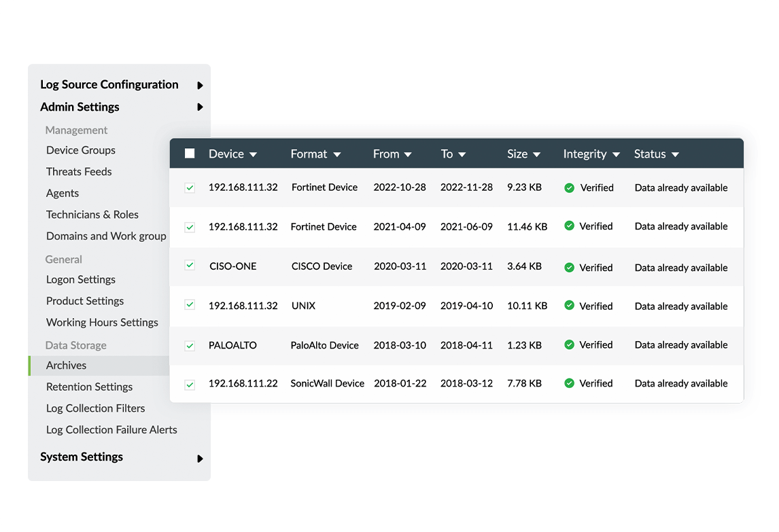Click the Status column header dropdown

click(675, 155)
